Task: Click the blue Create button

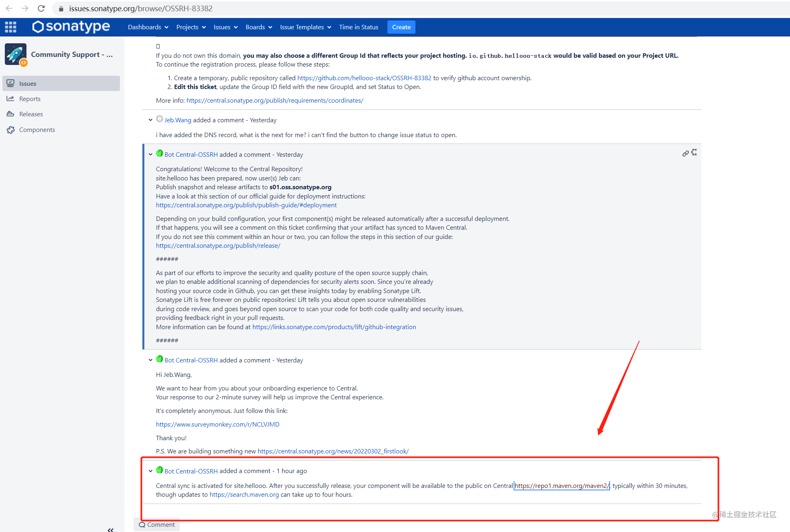Action: (x=401, y=27)
